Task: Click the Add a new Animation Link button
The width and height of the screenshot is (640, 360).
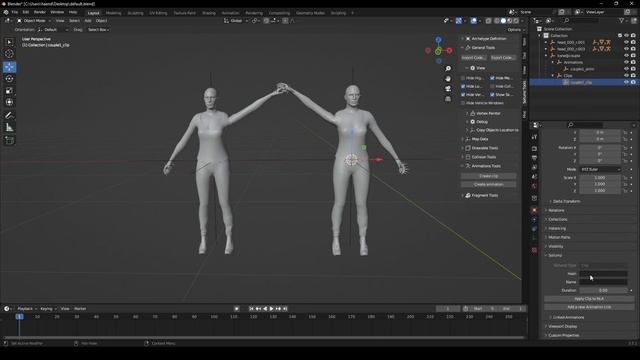Action: click(589, 307)
